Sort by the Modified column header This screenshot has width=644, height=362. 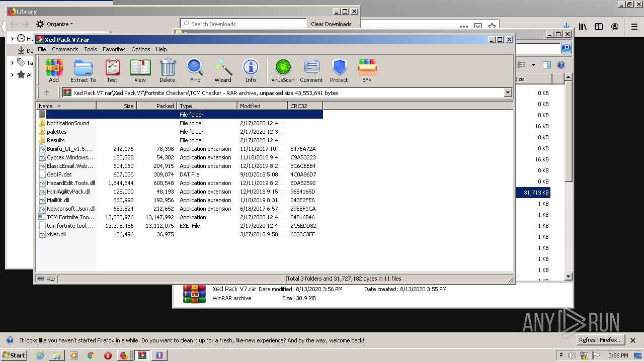[262, 106]
